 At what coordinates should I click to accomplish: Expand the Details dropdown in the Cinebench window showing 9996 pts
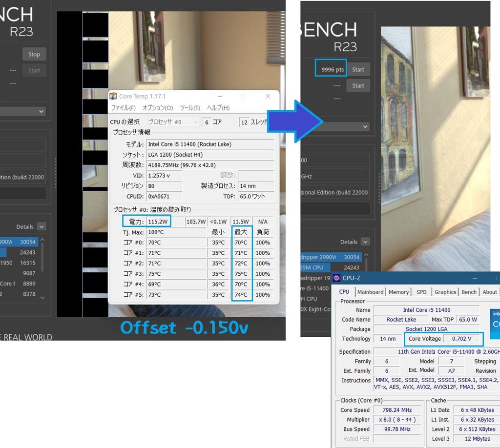coord(365,242)
